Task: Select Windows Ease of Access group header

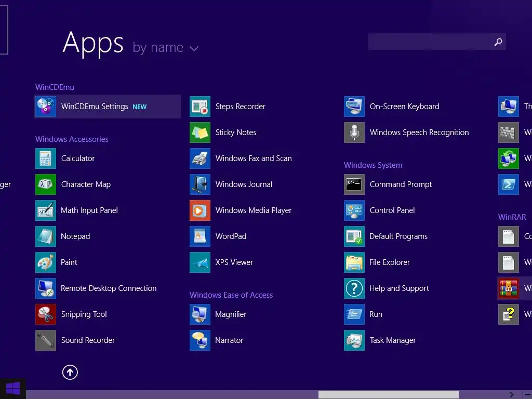Action: tap(231, 295)
